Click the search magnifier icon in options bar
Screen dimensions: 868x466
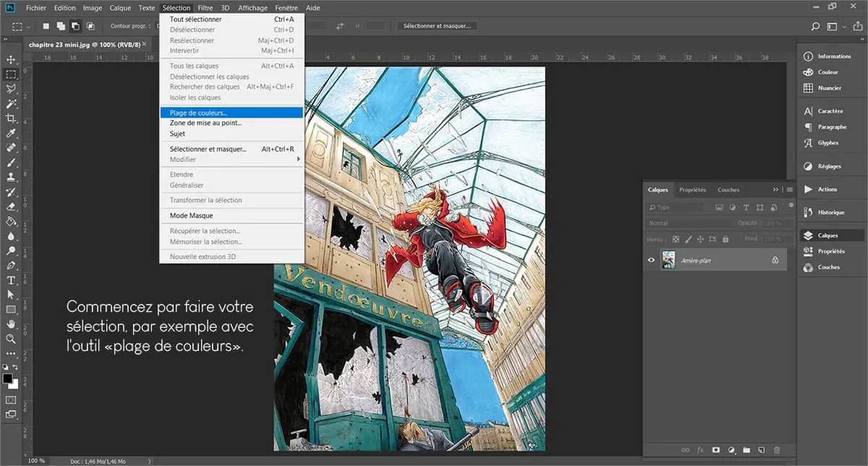tap(816, 26)
